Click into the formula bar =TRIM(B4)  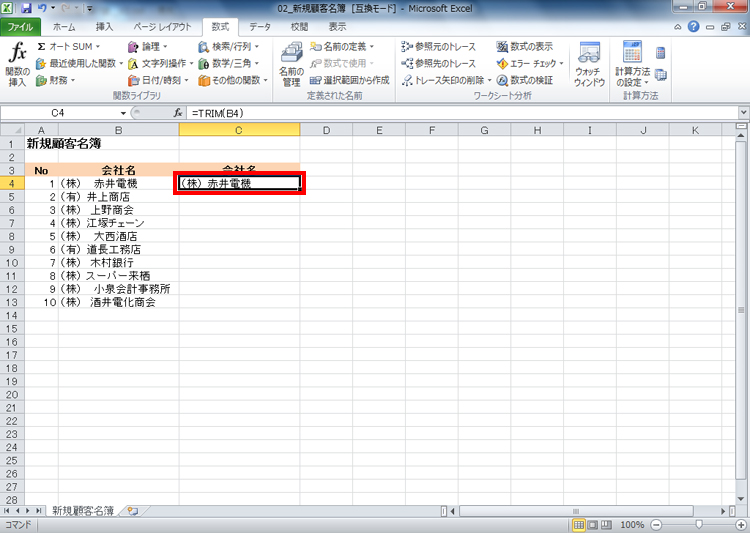pyautogui.click(x=463, y=113)
